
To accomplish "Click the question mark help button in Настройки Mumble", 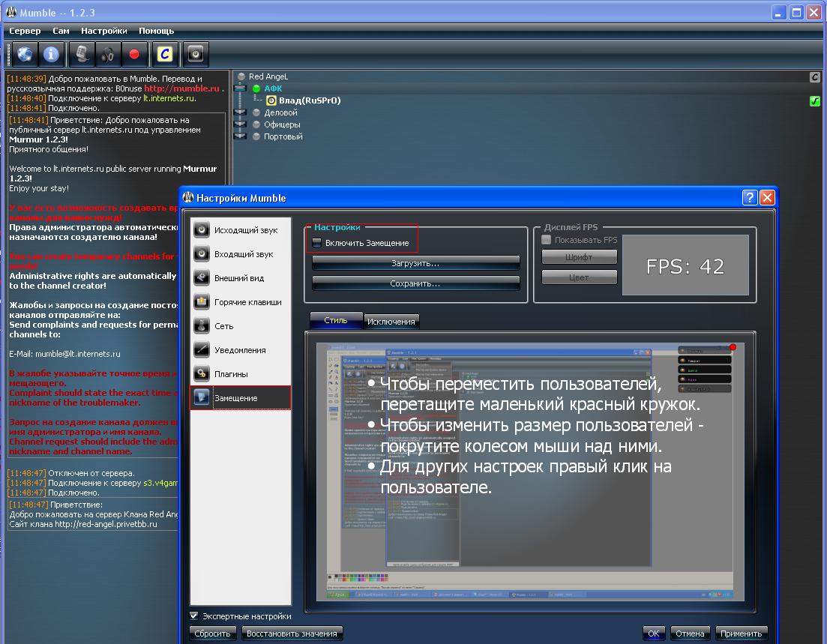I will tap(750, 198).
